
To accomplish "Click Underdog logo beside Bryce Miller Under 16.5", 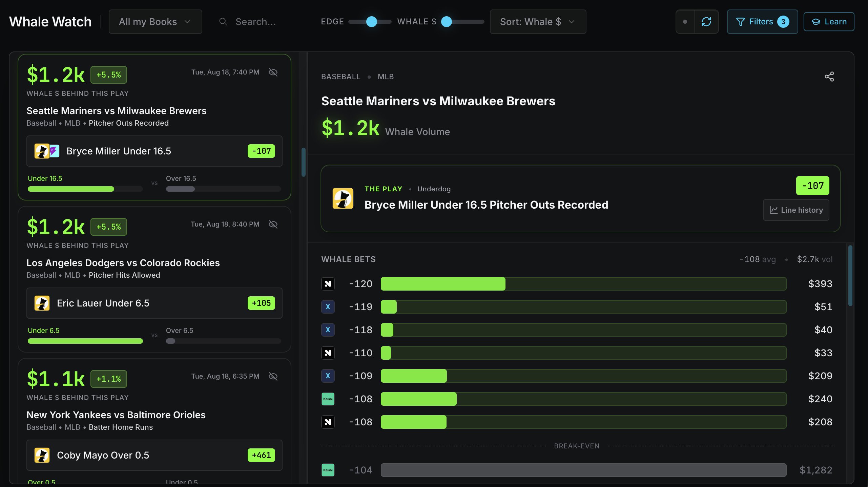I will point(42,151).
